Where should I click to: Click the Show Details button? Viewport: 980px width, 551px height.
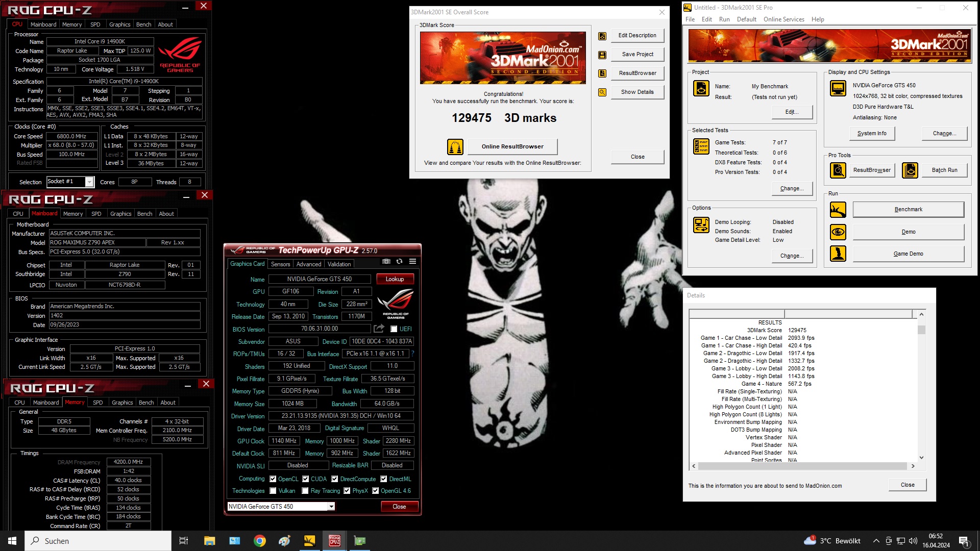coord(637,92)
